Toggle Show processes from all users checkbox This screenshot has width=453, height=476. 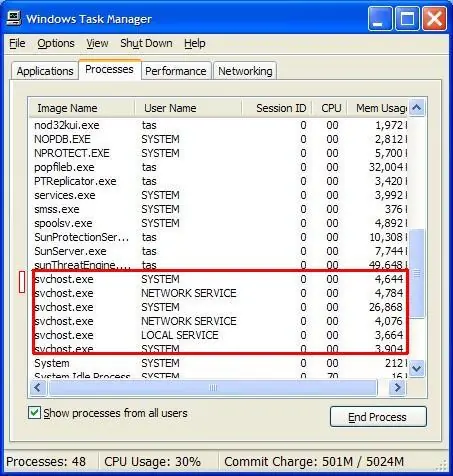(35, 413)
